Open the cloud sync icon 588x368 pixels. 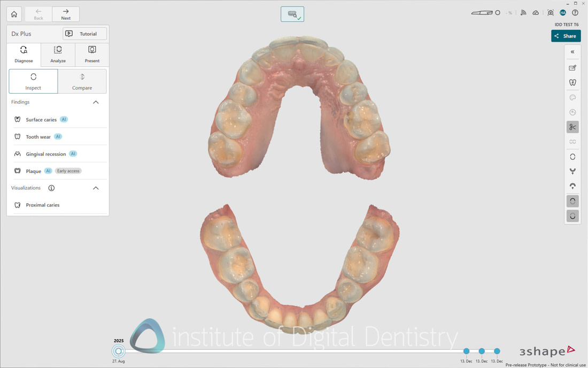(536, 12)
